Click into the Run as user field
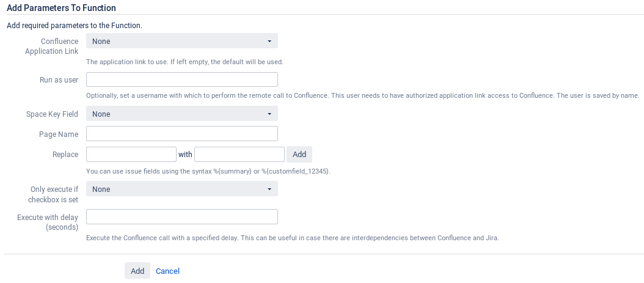Screen dimensions: 644x283 (x=182, y=79)
